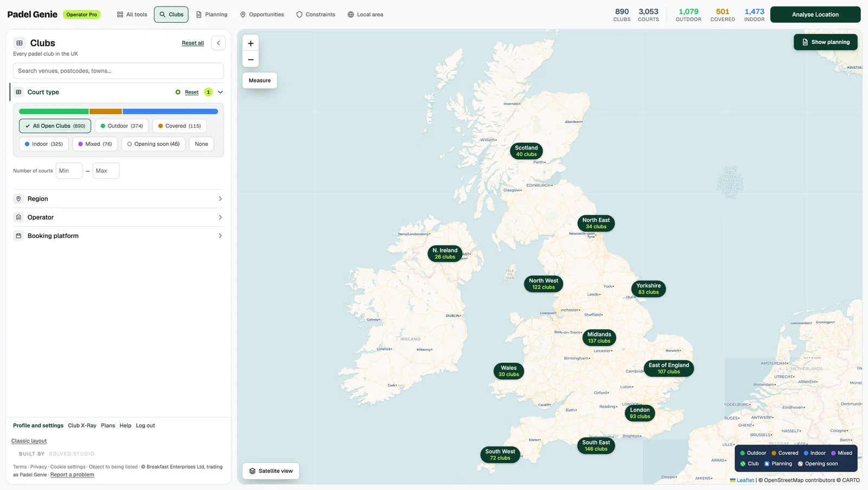Click the Reset all link
The image size is (868, 490).
(x=193, y=43)
